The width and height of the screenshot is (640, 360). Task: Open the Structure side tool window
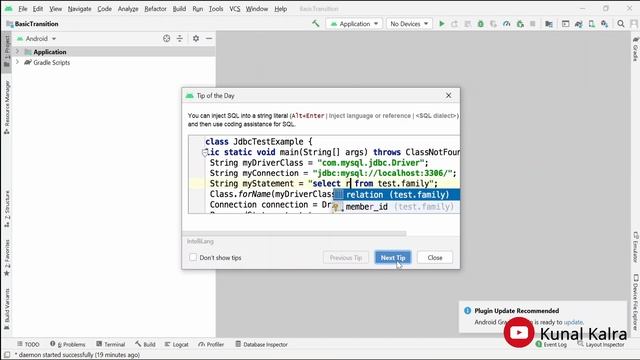7,209
